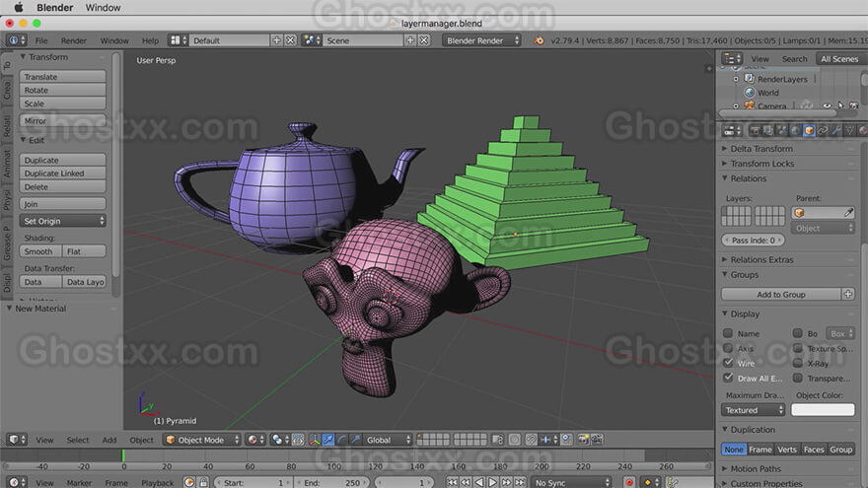Open the pivot point selector
868x488 pixels.
pyautogui.click(x=279, y=440)
